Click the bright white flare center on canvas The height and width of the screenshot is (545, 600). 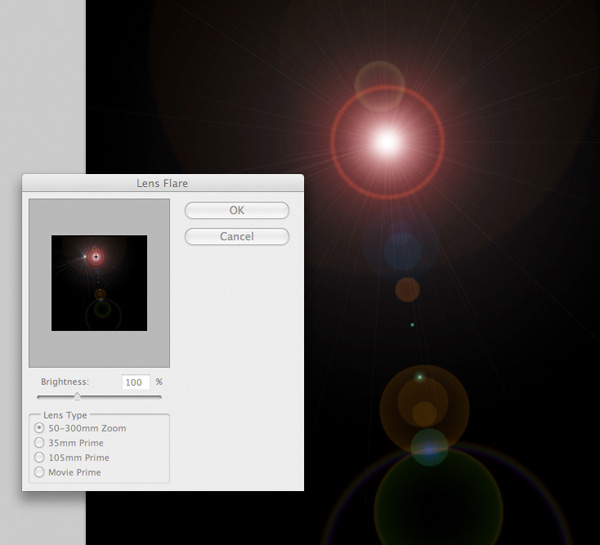coord(387,143)
